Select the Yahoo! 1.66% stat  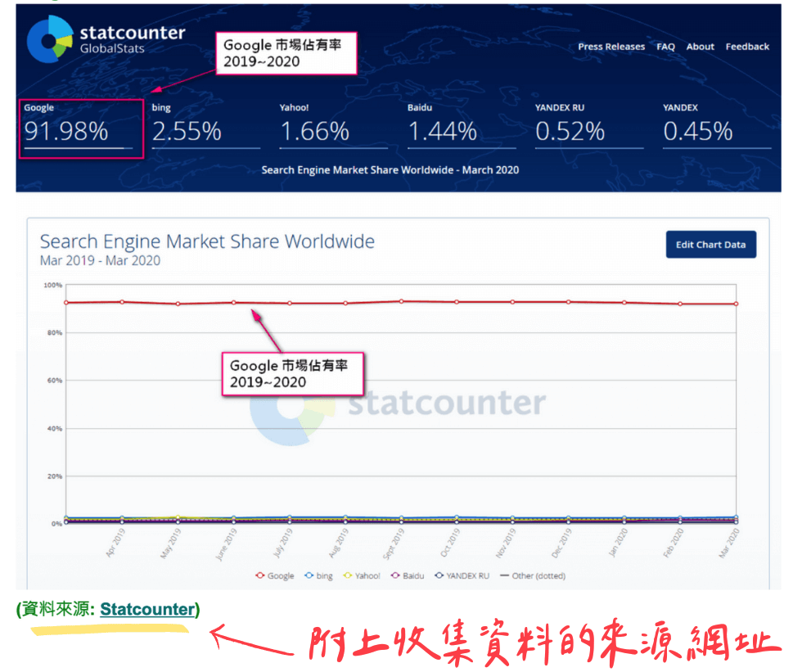[334, 126]
